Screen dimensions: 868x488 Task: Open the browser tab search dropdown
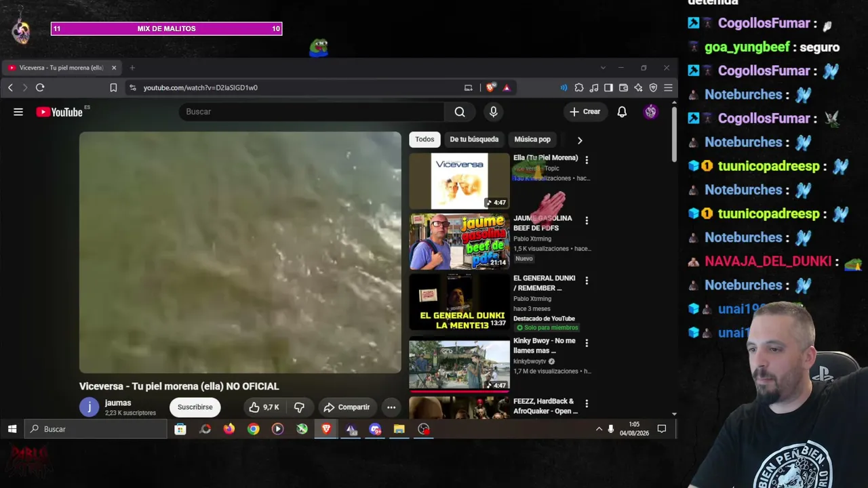pos(603,68)
